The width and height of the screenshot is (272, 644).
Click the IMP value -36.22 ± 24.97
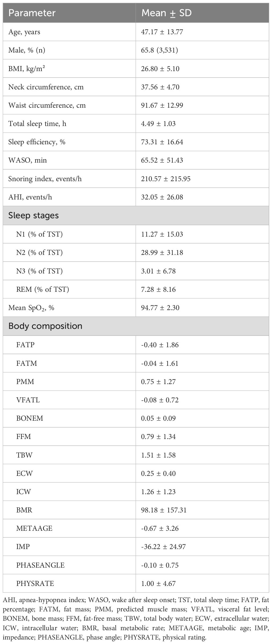[x=163, y=547]
